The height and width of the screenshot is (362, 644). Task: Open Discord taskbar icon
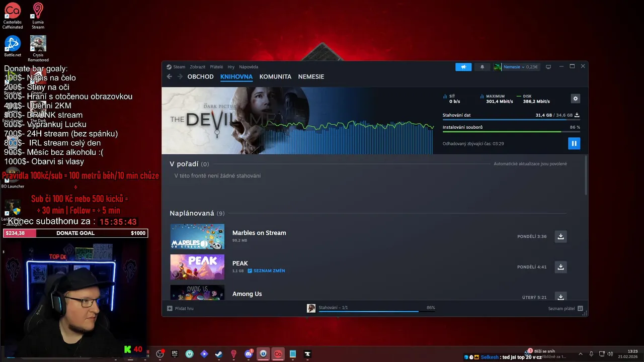point(248,354)
